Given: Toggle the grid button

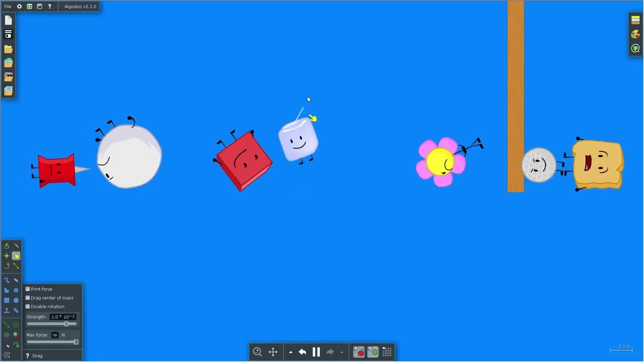Looking at the screenshot, I should click(387, 352).
